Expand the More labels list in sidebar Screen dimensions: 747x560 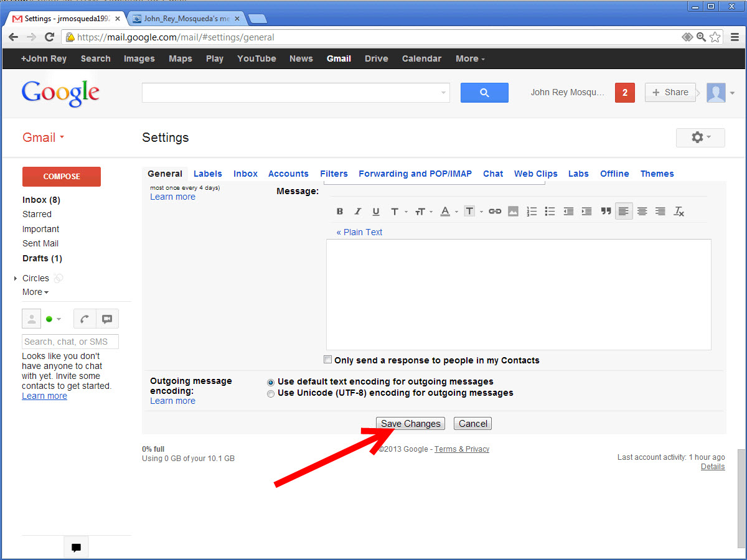point(35,292)
